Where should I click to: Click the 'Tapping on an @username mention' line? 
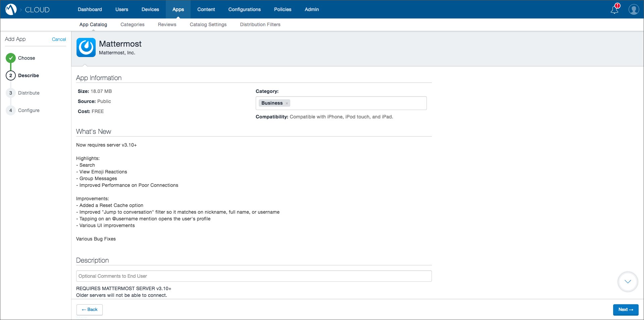[143, 219]
